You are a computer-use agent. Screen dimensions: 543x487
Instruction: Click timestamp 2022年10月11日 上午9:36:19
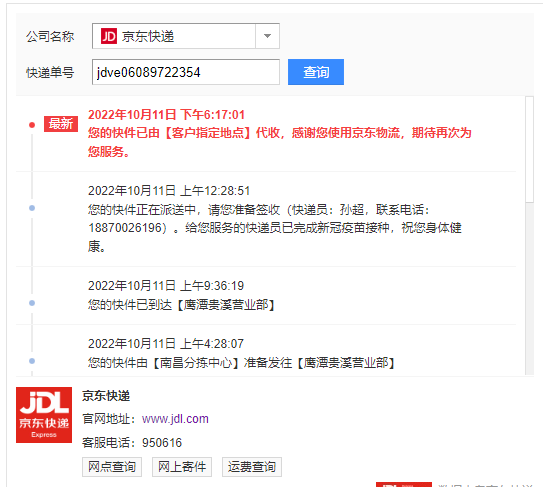pyautogui.click(x=166, y=286)
